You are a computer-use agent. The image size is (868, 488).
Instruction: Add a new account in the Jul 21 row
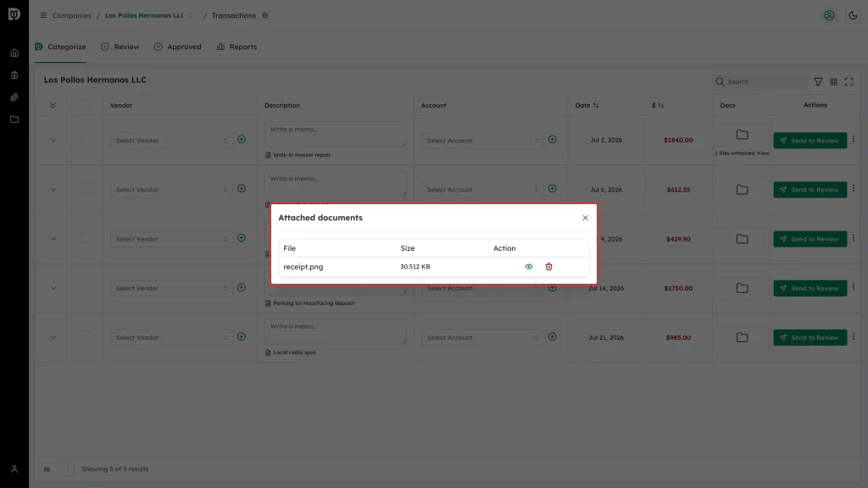553,336
